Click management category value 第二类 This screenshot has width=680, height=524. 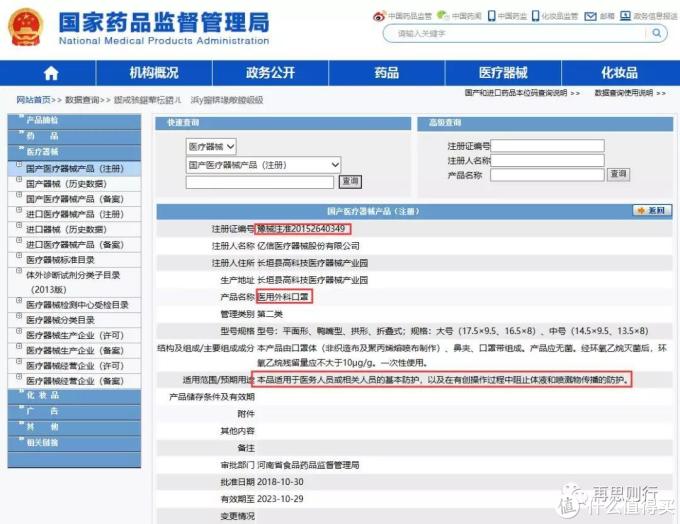click(270, 314)
